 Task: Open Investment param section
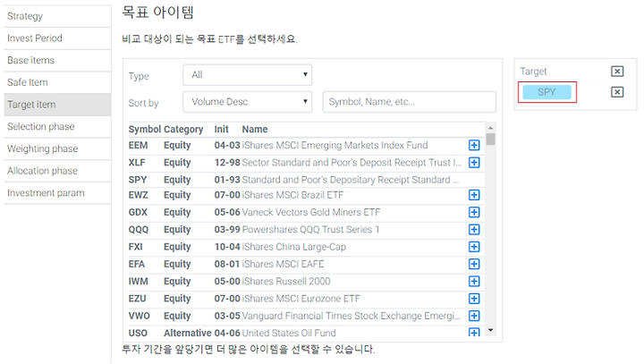(x=57, y=193)
